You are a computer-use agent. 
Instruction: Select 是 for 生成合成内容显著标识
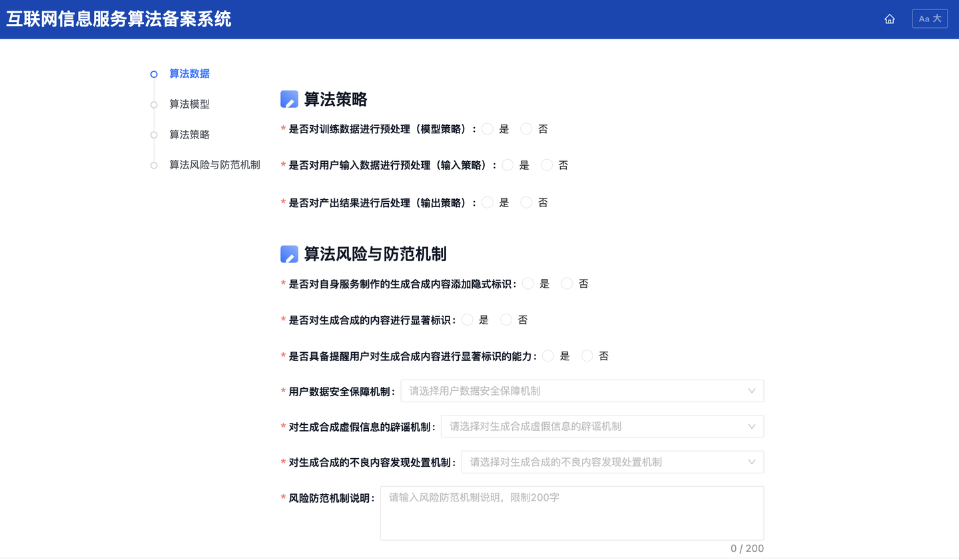466,320
